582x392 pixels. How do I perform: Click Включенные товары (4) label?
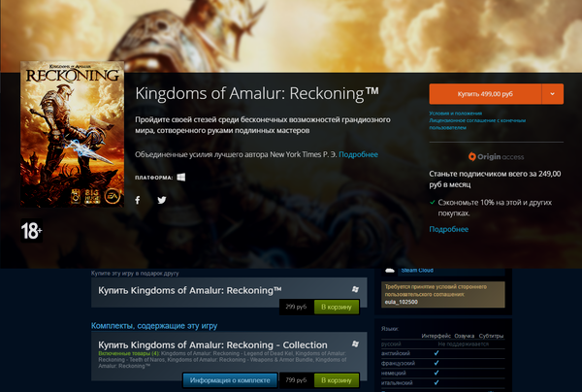point(129,353)
